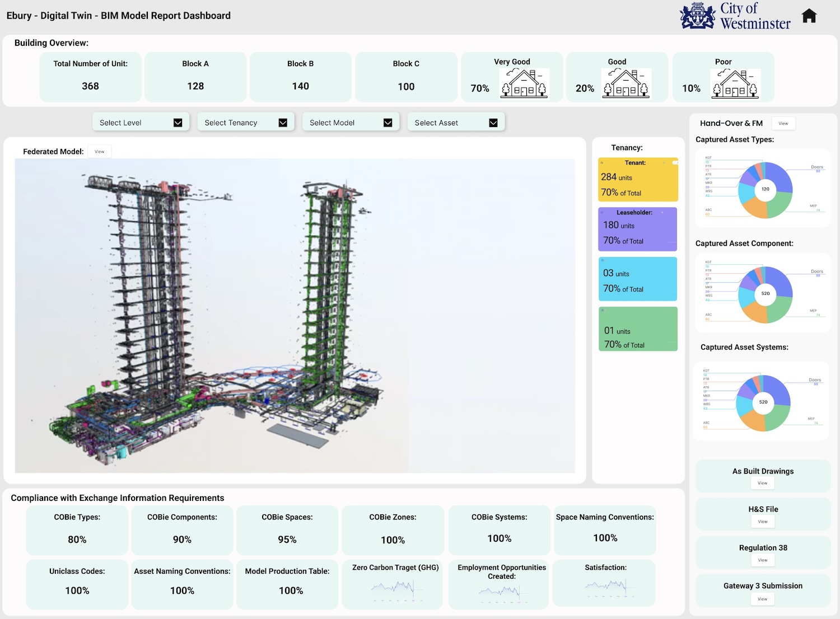Click View next to Federated Model

(x=99, y=151)
